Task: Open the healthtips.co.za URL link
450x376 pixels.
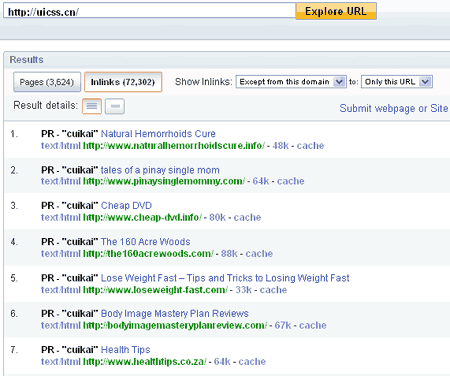Action: pyautogui.click(x=145, y=362)
